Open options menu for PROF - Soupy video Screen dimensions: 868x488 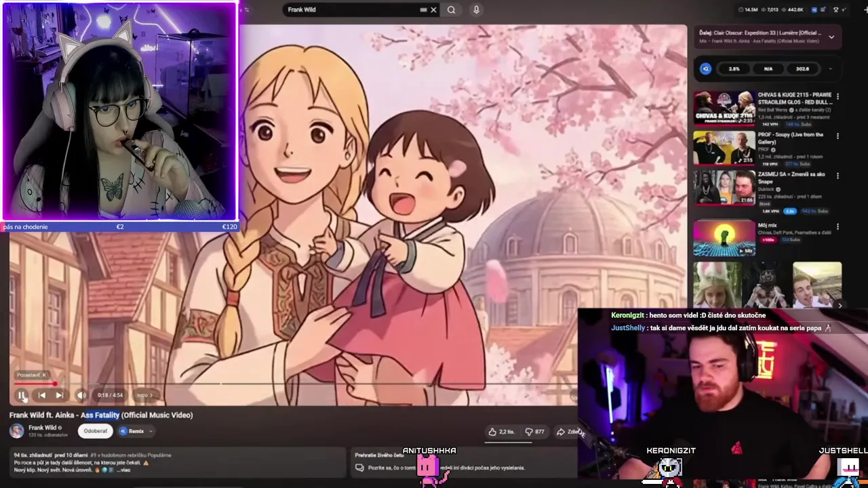[837, 136]
